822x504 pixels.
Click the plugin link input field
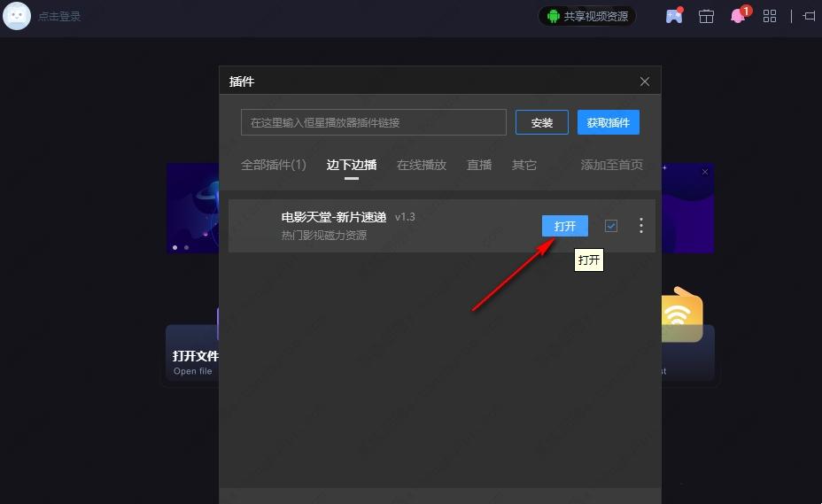coord(373,122)
